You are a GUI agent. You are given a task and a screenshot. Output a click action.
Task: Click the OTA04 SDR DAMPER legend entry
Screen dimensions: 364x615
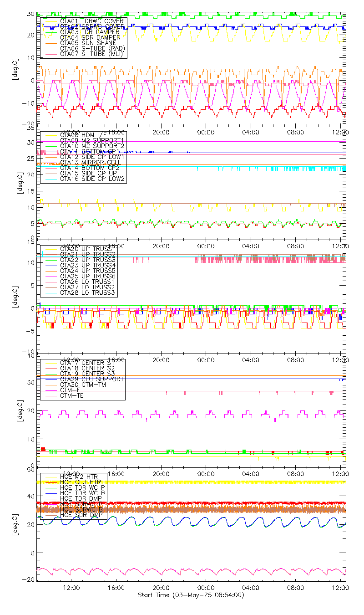click(x=90, y=38)
